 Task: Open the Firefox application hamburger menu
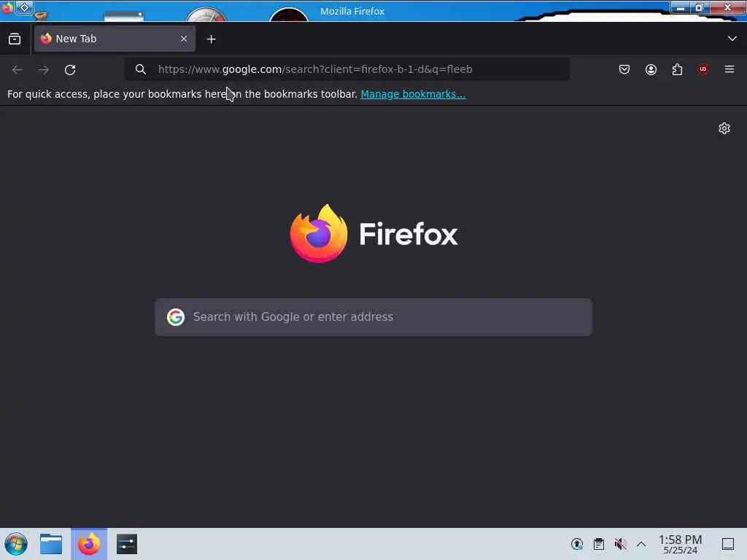(x=729, y=69)
